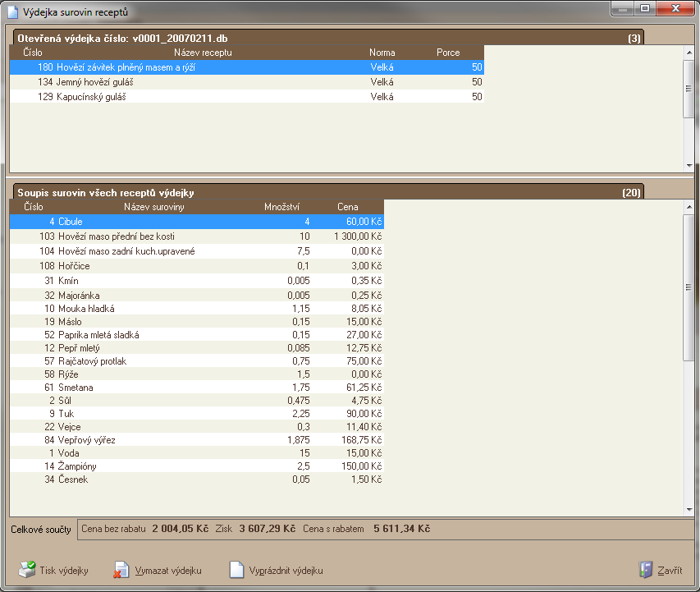700x592 pixels.
Task: Select Hovězí maso zadní kuch.upravené row
Action: tap(196, 251)
